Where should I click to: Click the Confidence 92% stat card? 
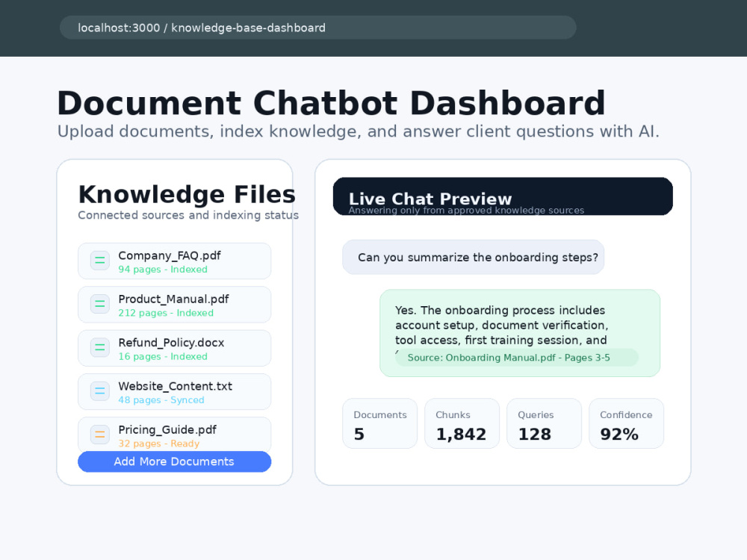click(626, 423)
